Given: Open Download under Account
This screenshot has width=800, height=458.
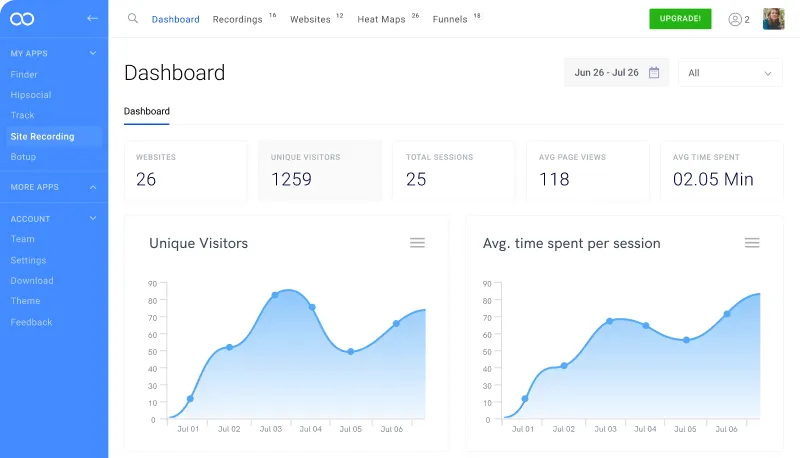Looking at the screenshot, I should pyautogui.click(x=32, y=281).
